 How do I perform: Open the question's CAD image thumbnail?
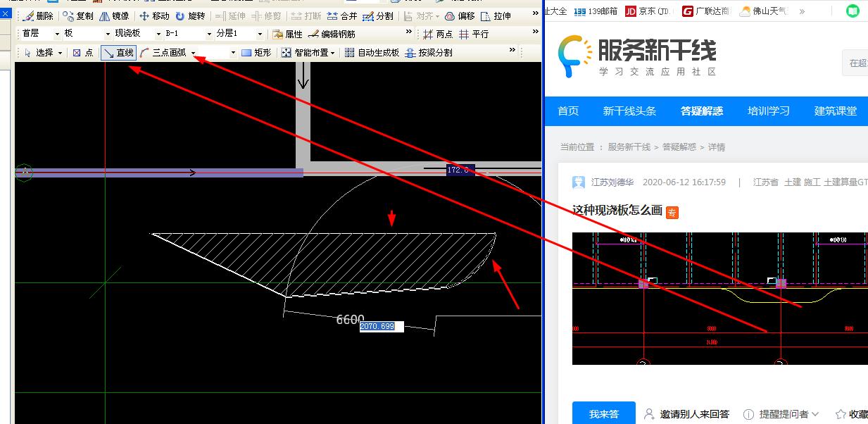click(x=719, y=299)
